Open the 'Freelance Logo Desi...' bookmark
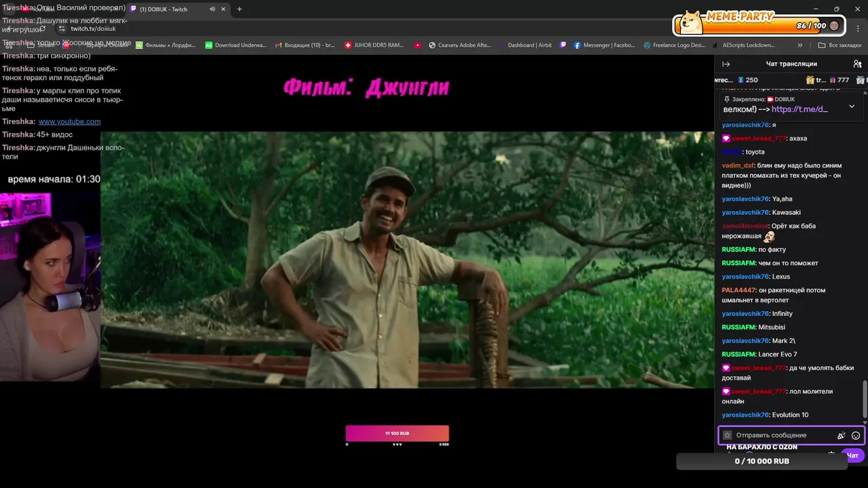Viewport: 868px width, 488px height. [674, 45]
